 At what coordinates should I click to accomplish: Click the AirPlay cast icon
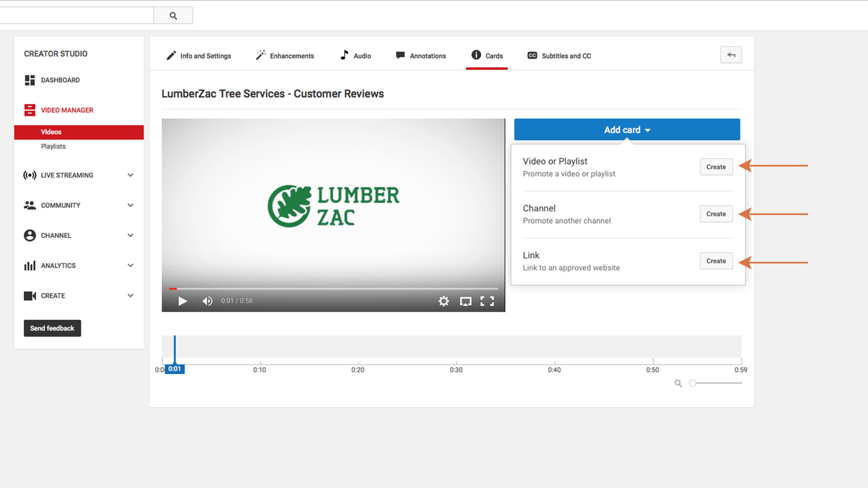point(465,301)
